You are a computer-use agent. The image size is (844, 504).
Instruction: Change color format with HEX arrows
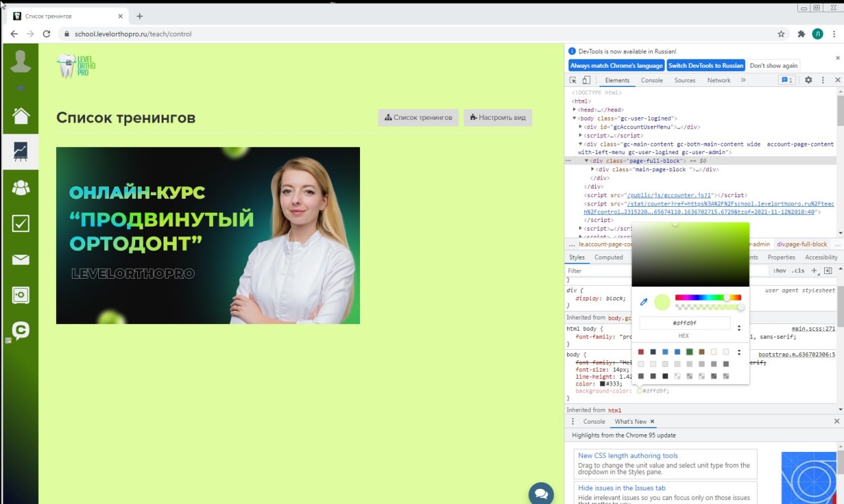coord(738,327)
